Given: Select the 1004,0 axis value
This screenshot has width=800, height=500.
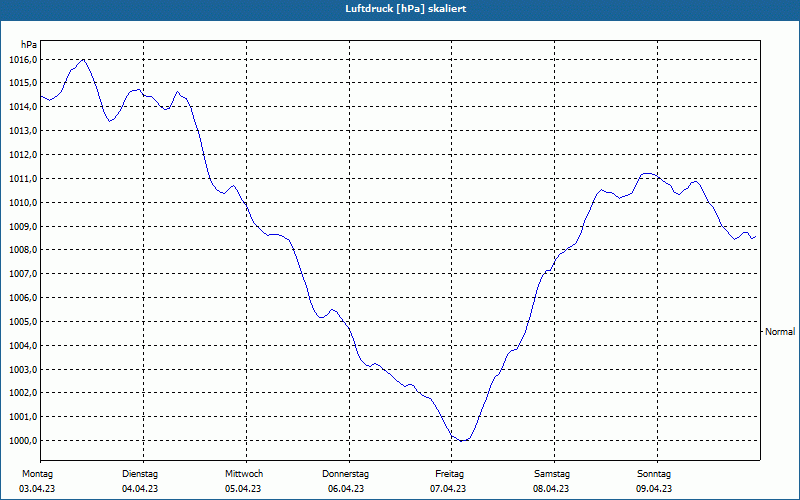Looking at the screenshot, I should coord(23,345).
